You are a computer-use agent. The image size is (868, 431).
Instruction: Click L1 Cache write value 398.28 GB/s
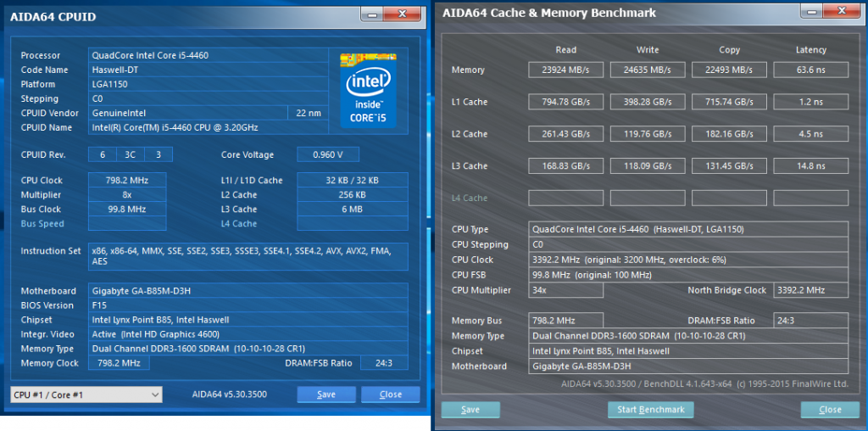click(x=648, y=102)
